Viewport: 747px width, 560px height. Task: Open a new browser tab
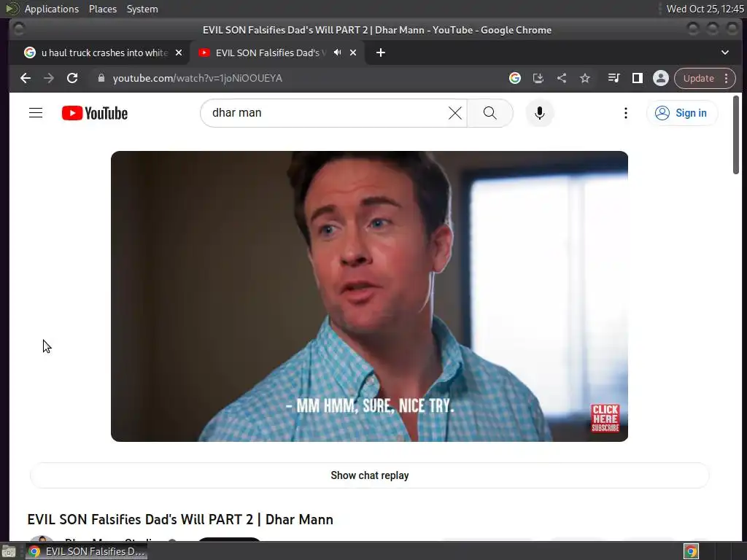pos(380,52)
